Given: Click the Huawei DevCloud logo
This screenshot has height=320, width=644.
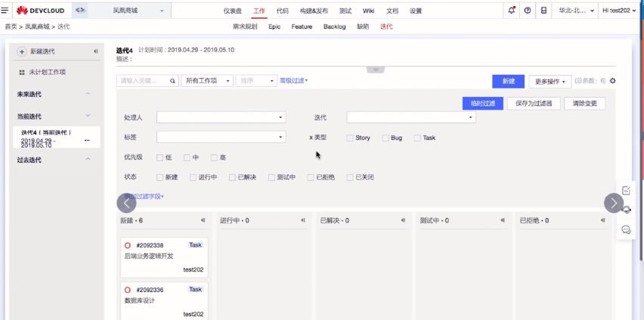Looking at the screenshot, I should tap(41, 11).
